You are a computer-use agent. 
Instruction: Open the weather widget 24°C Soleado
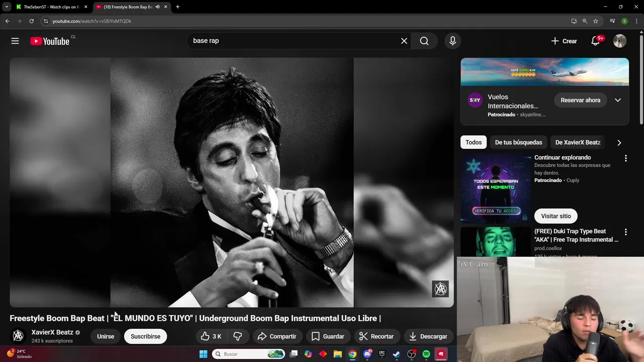coord(19,353)
